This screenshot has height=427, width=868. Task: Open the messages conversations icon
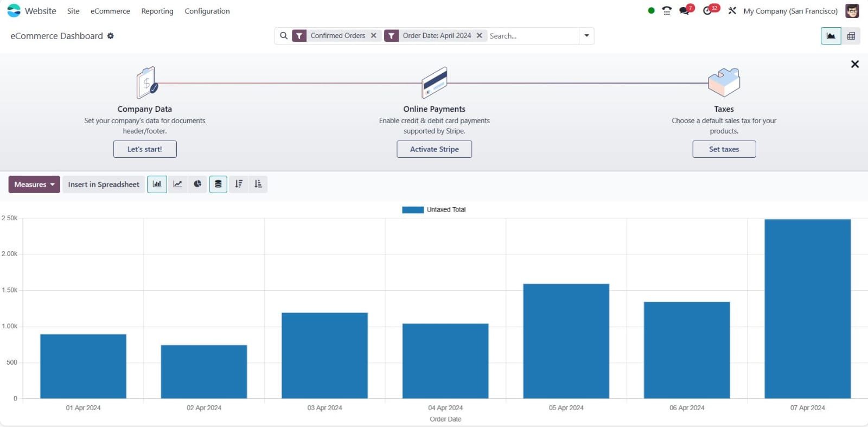[x=685, y=11]
